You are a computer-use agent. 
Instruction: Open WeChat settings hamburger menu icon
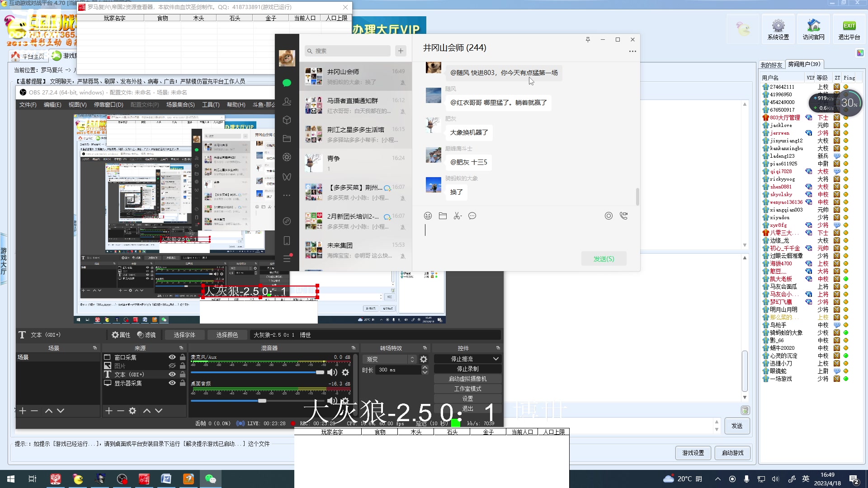[287, 258]
